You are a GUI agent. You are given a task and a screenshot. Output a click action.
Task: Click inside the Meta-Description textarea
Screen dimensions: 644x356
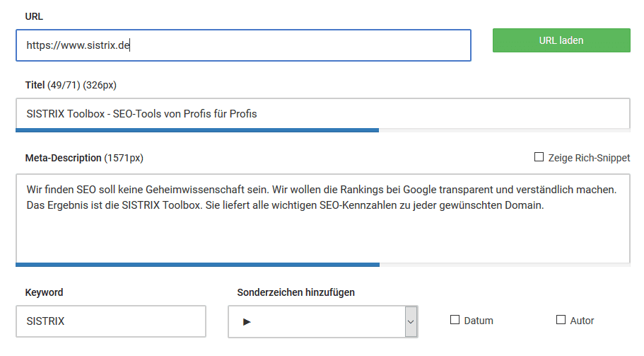click(323, 218)
